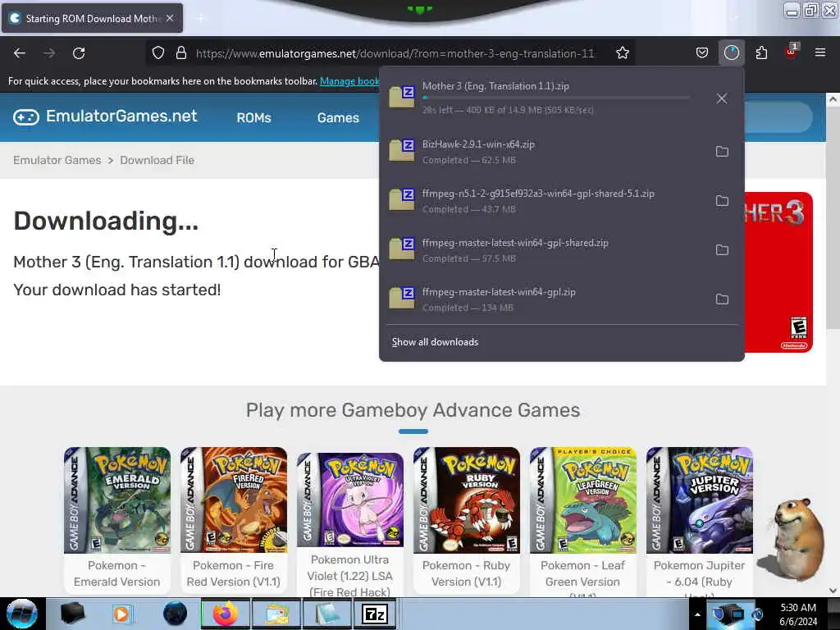Show hidden system tray icons
The width and height of the screenshot is (840, 630).
pyautogui.click(x=697, y=614)
